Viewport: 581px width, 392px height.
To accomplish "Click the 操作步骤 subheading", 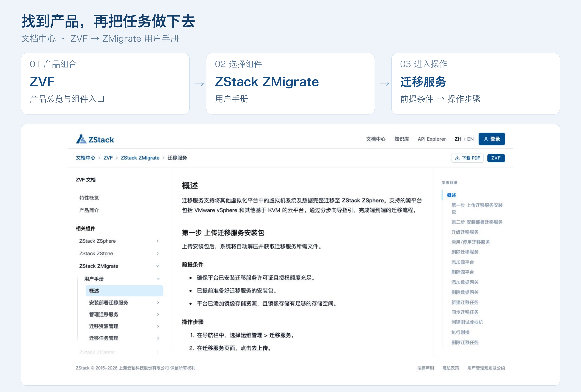I will [x=192, y=322].
